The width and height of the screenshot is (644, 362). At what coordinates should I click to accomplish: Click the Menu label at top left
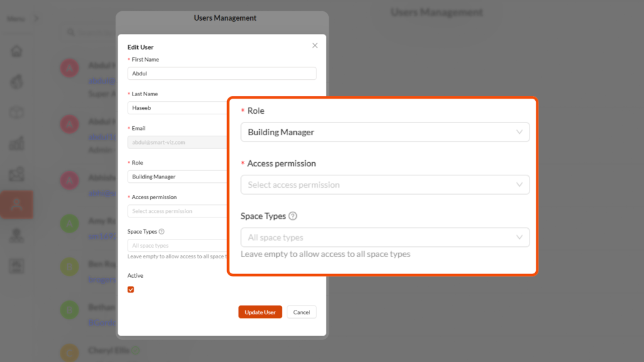(x=15, y=19)
